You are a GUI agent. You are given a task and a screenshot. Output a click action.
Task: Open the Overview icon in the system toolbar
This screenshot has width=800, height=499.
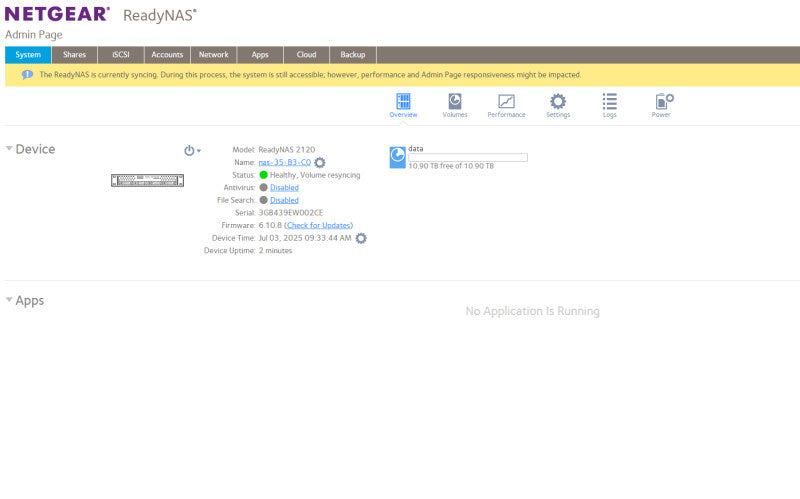click(x=403, y=105)
